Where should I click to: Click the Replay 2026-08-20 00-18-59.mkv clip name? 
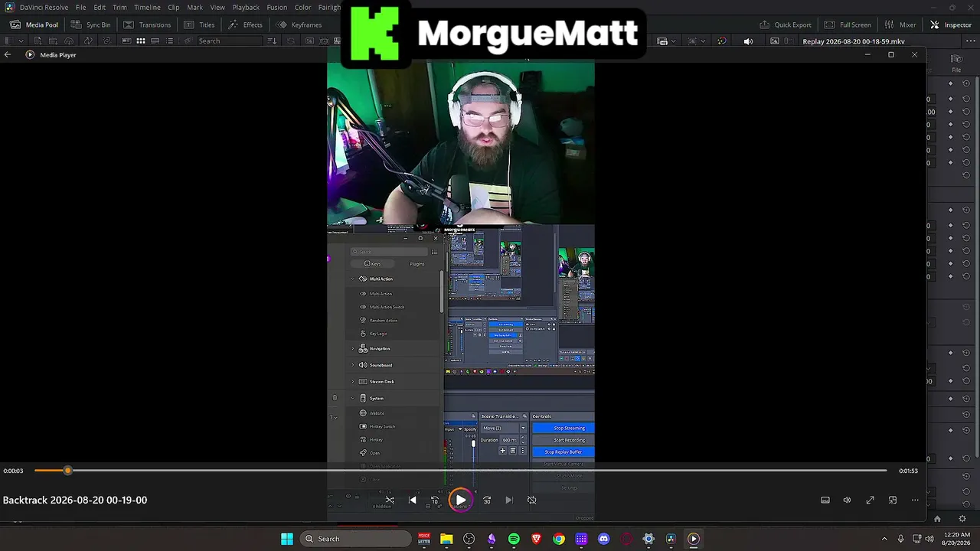pos(854,41)
